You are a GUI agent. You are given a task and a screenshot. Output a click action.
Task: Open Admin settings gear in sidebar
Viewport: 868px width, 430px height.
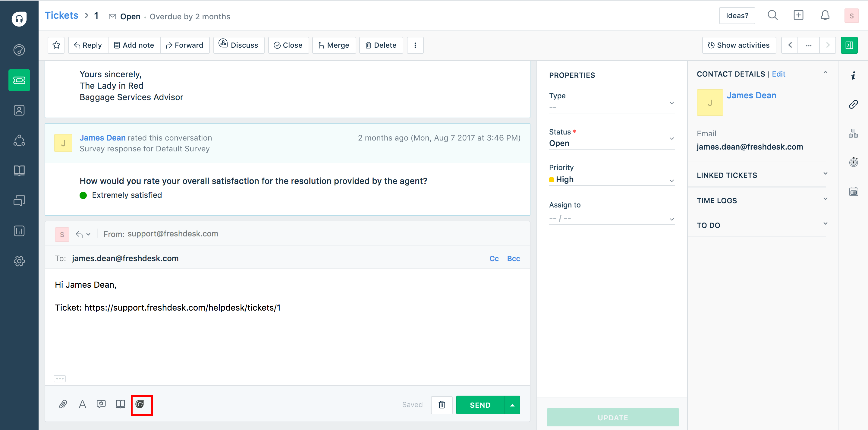[19, 261]
